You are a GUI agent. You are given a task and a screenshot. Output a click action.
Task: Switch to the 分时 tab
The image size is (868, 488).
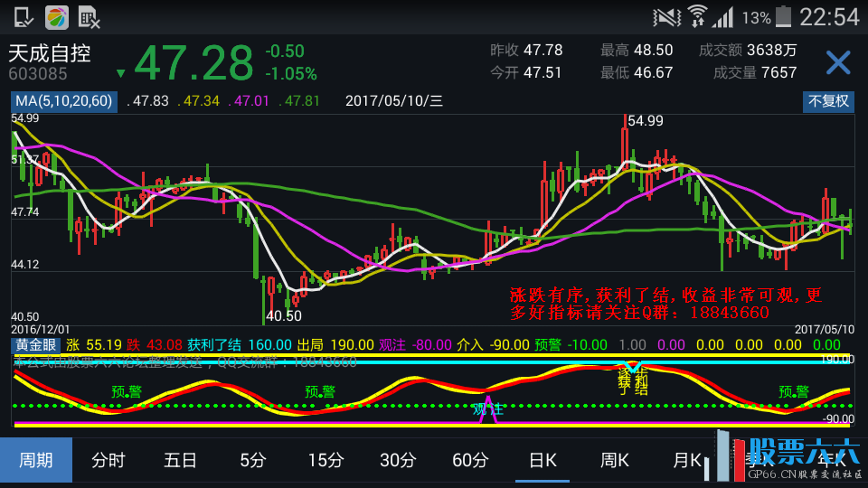108,460
